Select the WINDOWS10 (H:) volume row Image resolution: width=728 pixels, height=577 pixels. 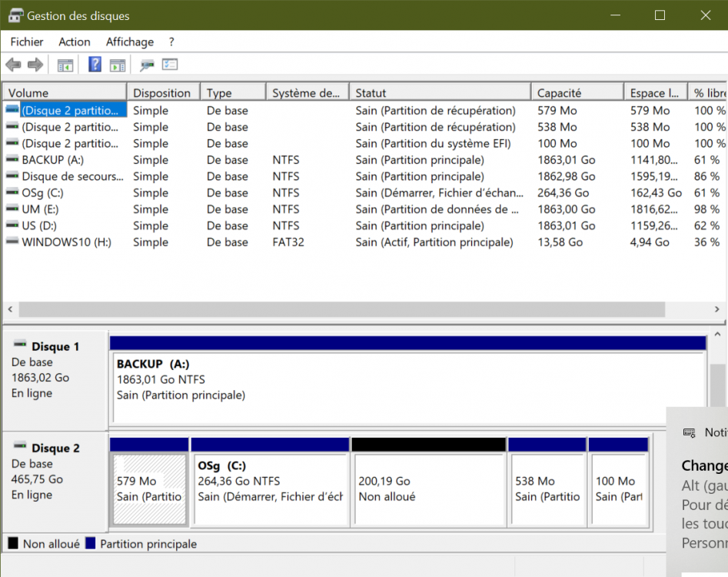pos(66,242)
